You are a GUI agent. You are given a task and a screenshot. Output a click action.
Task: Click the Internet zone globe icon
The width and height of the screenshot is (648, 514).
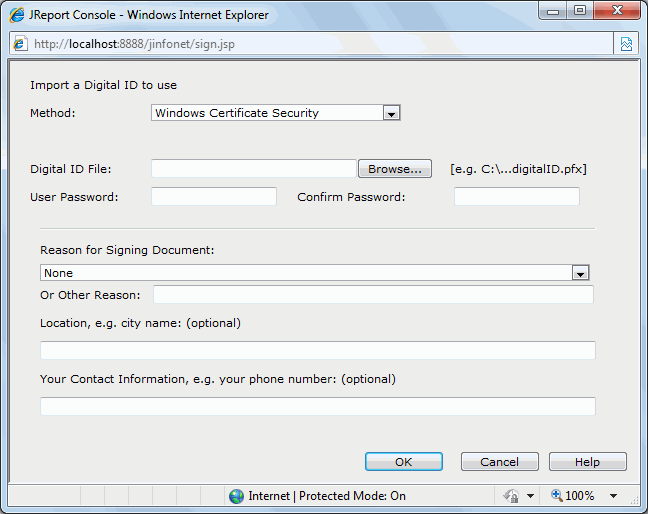[x=236, y=496]
